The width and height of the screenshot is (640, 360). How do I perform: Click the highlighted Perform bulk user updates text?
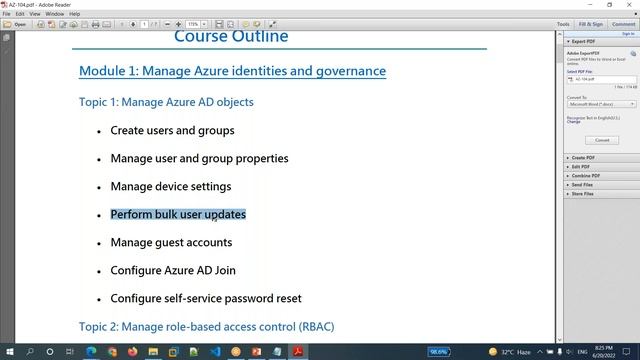click(x=178, y=215)
